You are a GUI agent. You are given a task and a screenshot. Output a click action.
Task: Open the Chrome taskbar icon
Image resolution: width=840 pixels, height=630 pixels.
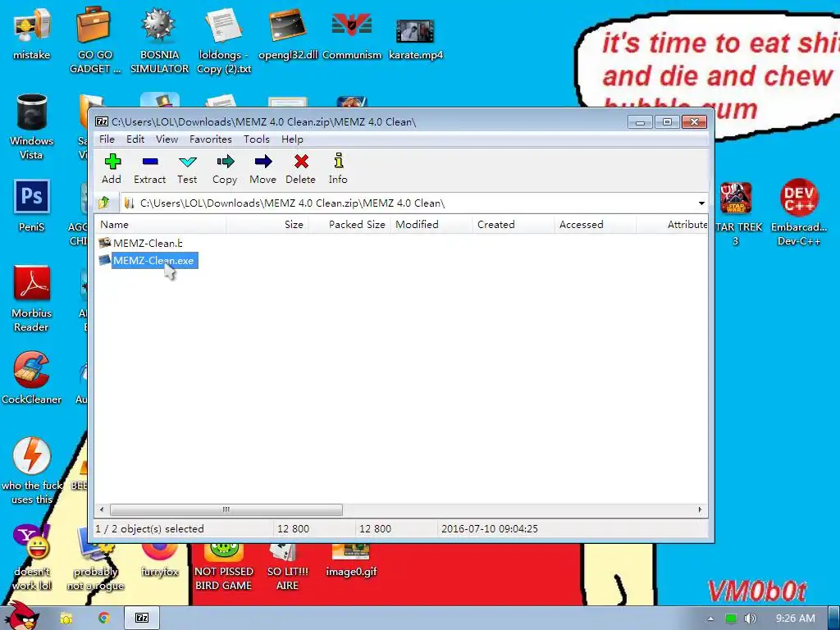[x=104, y=618]
